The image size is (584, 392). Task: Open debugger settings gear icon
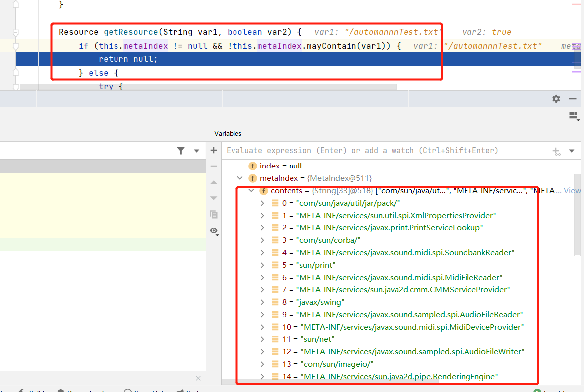pos(556,99)
